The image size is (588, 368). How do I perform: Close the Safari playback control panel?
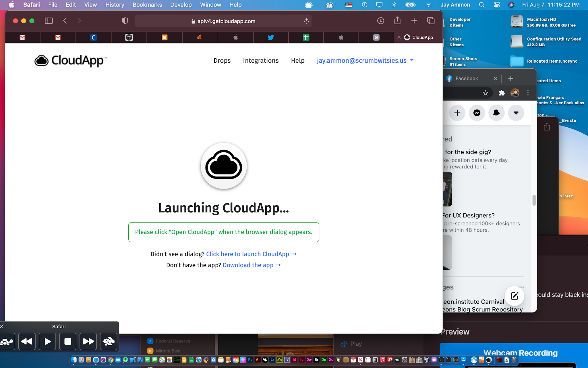(2, 326)
